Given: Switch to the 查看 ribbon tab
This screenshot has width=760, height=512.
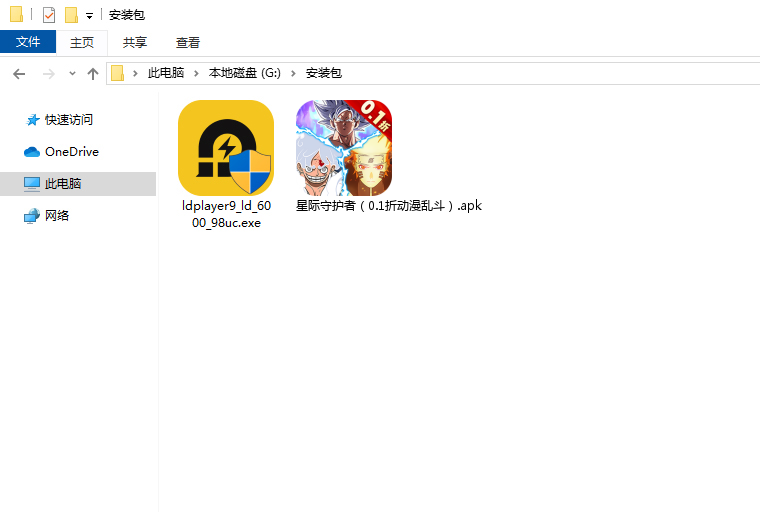Looking at the screenshot, I should pyautogui.click(x=188, y=42).
